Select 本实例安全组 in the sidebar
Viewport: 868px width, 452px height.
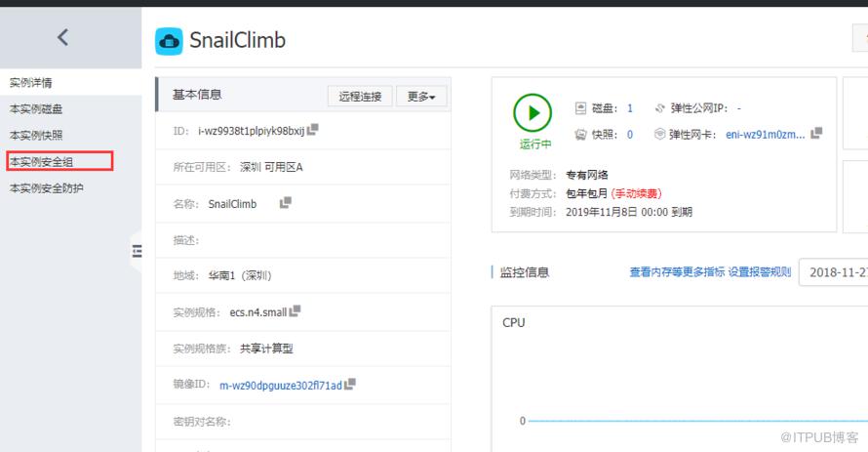(59, 161)
